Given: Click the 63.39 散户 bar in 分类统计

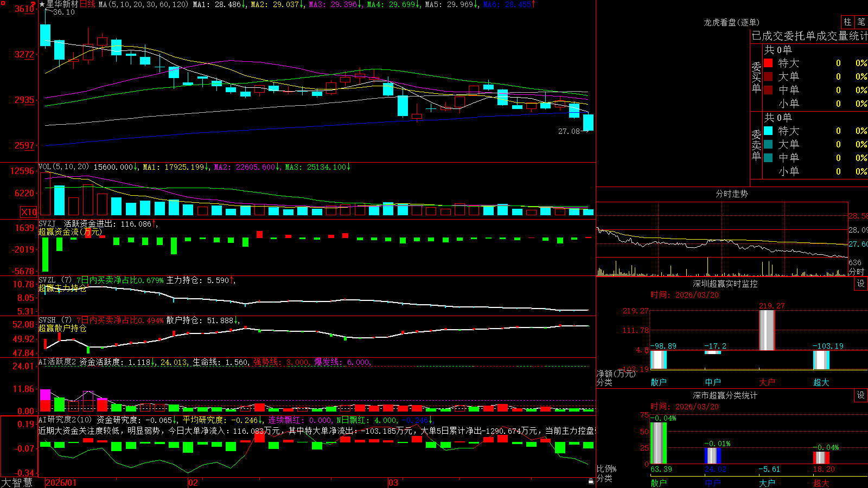Looking at the screenshot, I should point(659,443).
